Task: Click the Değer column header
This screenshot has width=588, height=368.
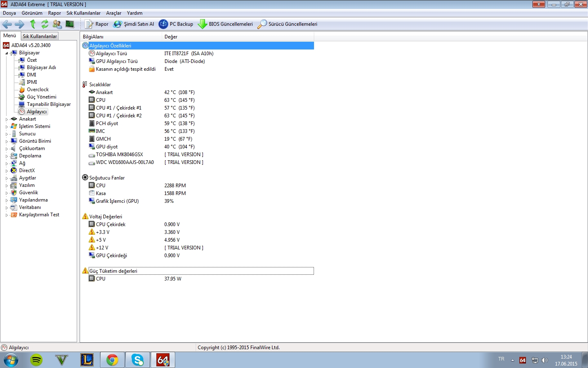Action: click(x=238, y=37)
